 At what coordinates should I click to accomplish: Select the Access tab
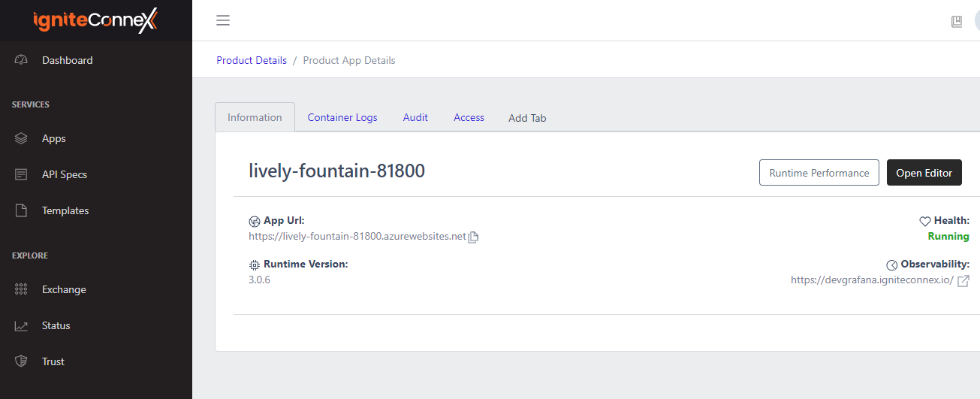[x=469, y=117]
